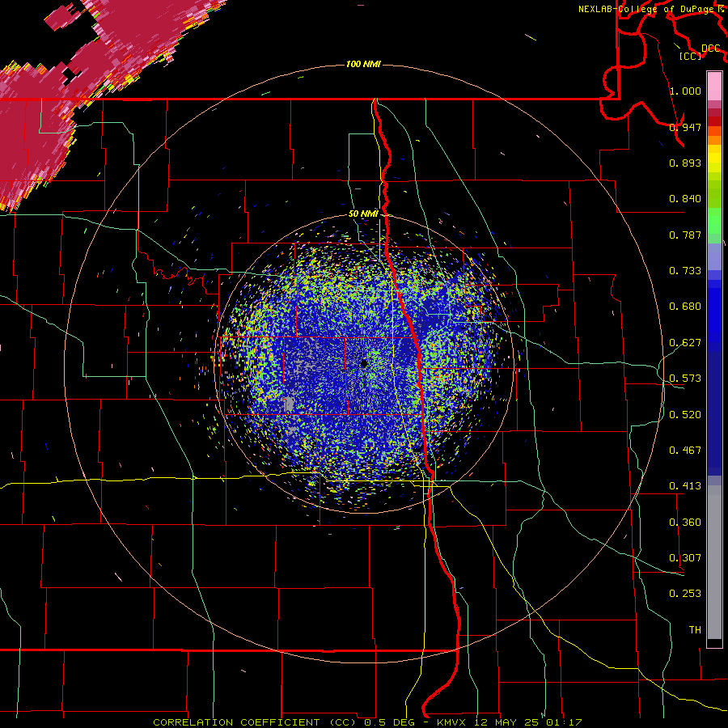
Task: Click the TH threshold label
Action: tap(695, 630)
